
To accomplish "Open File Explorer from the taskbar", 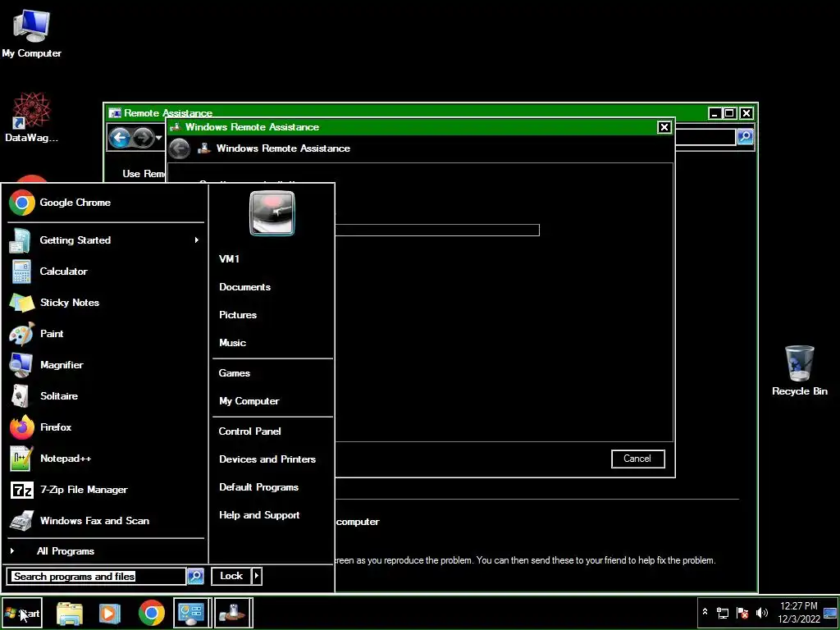I will coord(70,613).
